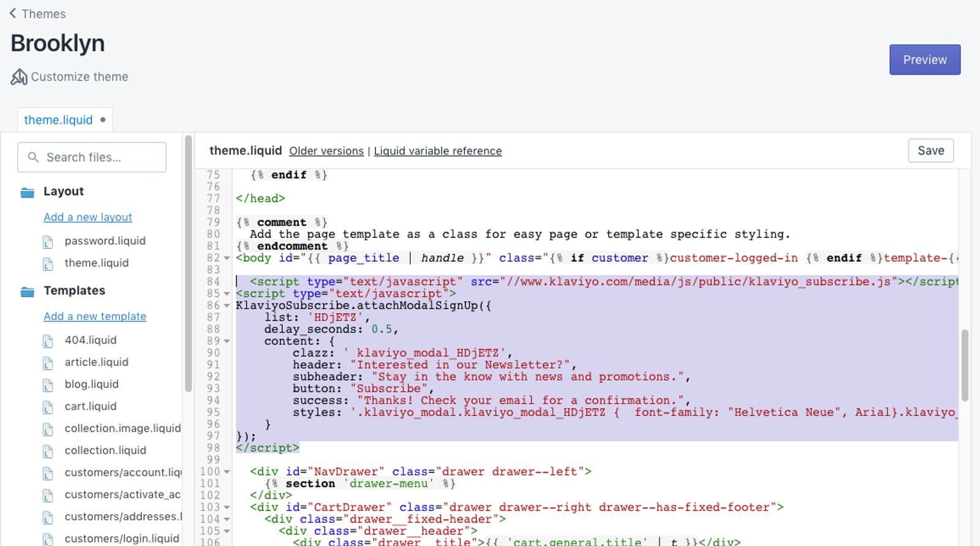Click the file icon beside cart.liquid
980x546 pixels.
pyautogui.click(x=48, y=408)
